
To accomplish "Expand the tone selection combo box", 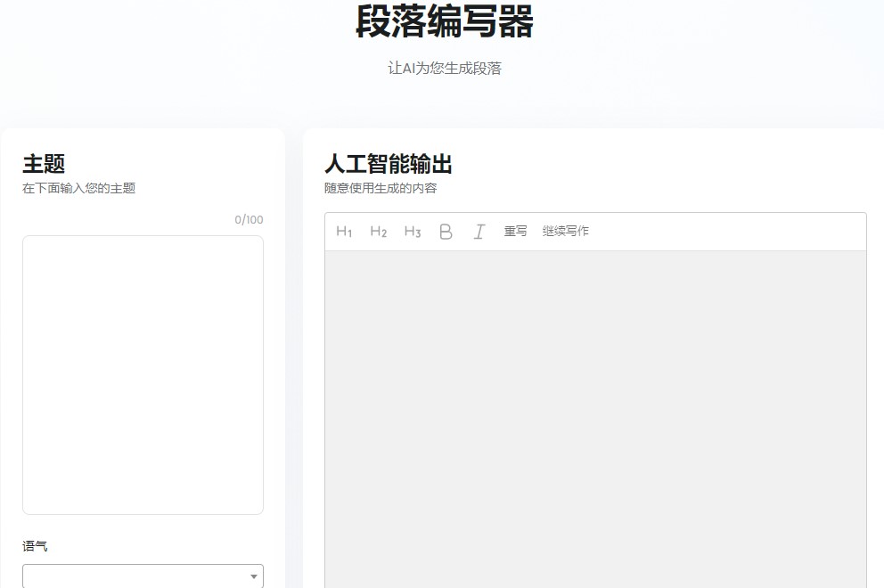I will pyautogui.click(x=143, y=575).
